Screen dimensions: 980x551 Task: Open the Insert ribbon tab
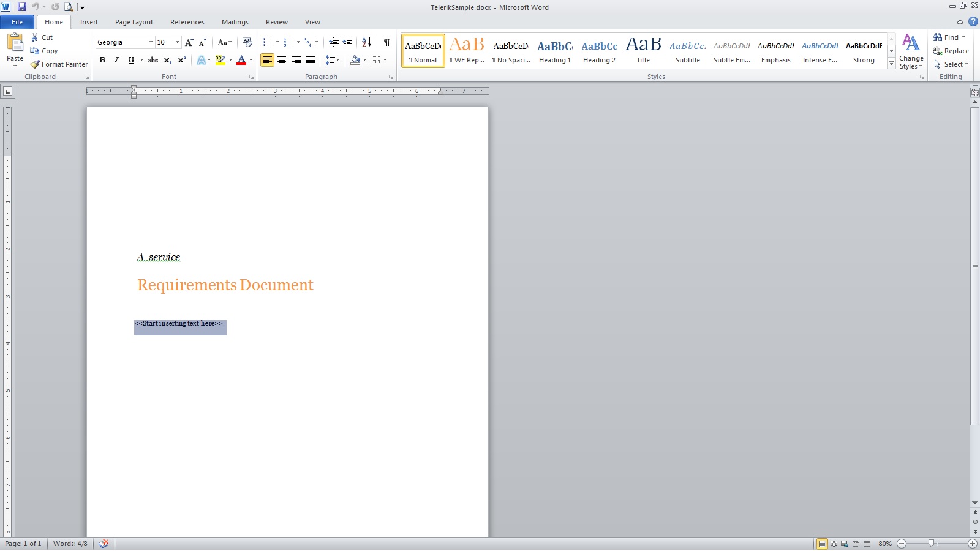tap(89, 22)
